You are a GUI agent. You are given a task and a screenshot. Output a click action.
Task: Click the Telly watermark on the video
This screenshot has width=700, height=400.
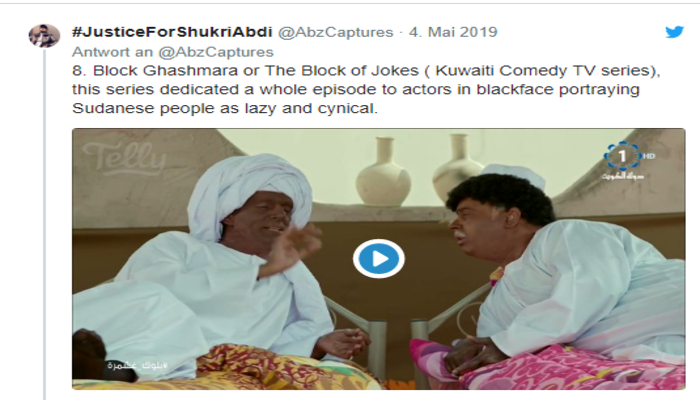[124, 158]
